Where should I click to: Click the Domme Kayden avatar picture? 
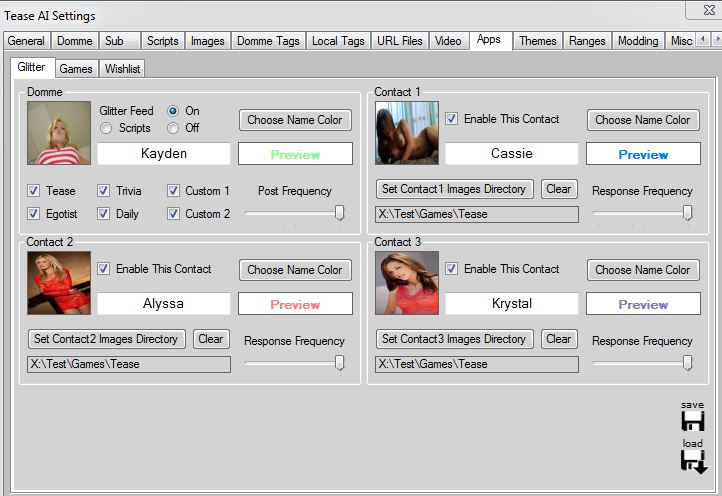pos(59,133)
